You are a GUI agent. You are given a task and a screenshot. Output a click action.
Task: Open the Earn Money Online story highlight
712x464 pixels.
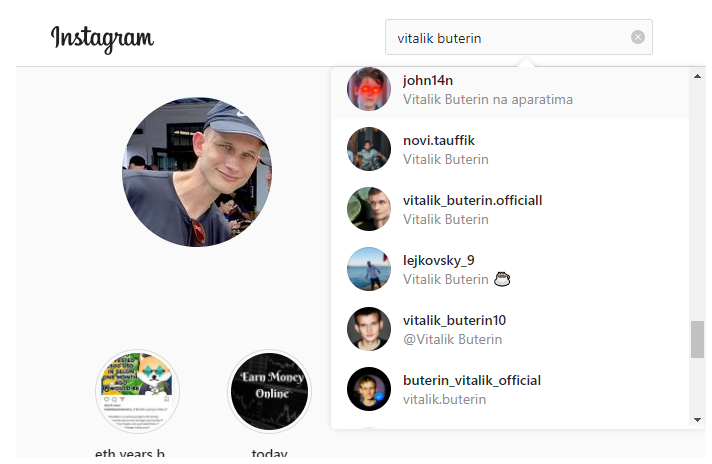tap(269, 391)
